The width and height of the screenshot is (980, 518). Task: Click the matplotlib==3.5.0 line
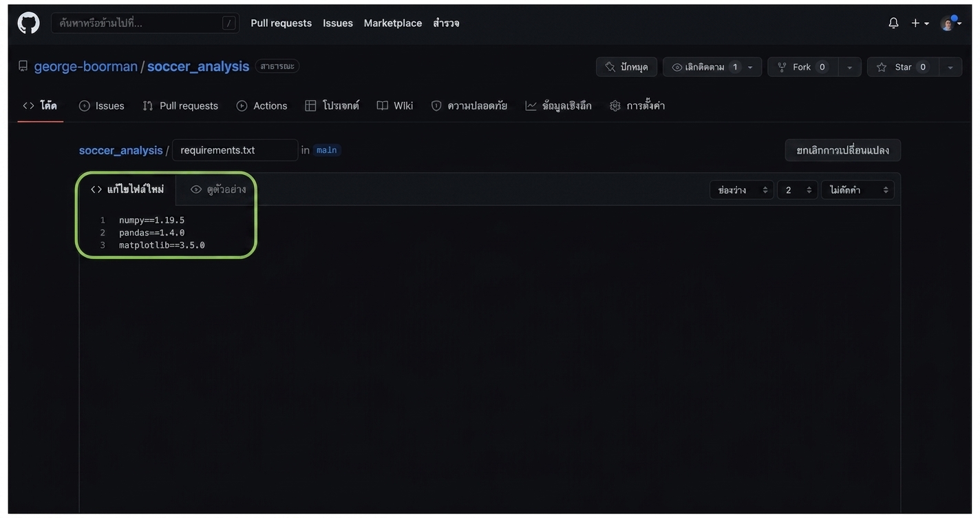(x=162, y=245)
